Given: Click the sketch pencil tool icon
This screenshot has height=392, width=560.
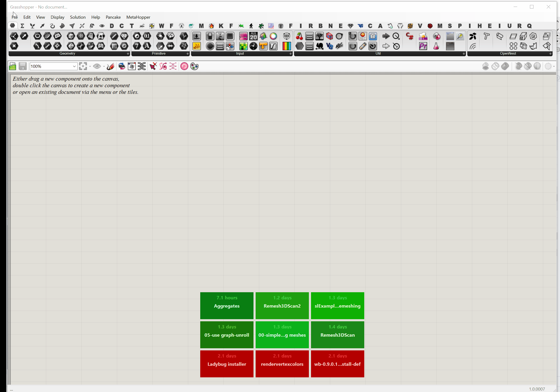Looking at the screenshot, I should pos(111,66).
